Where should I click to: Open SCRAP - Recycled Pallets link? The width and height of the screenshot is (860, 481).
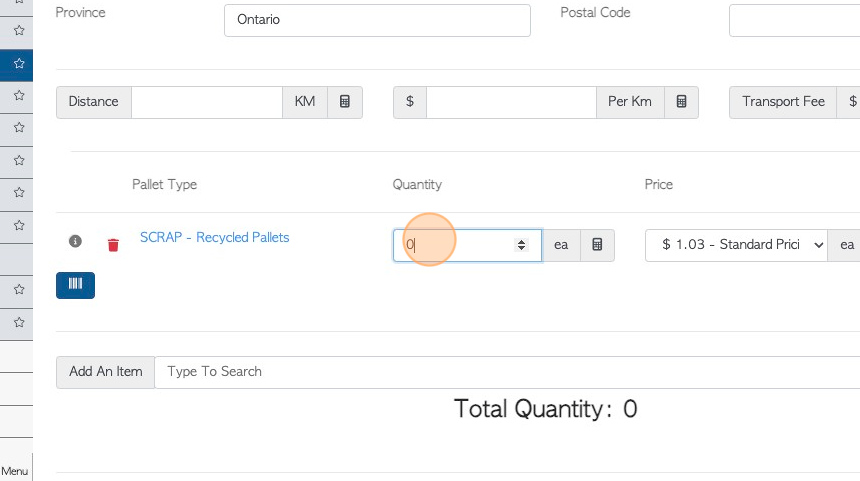pyautogui.click(x=214, y=237)
